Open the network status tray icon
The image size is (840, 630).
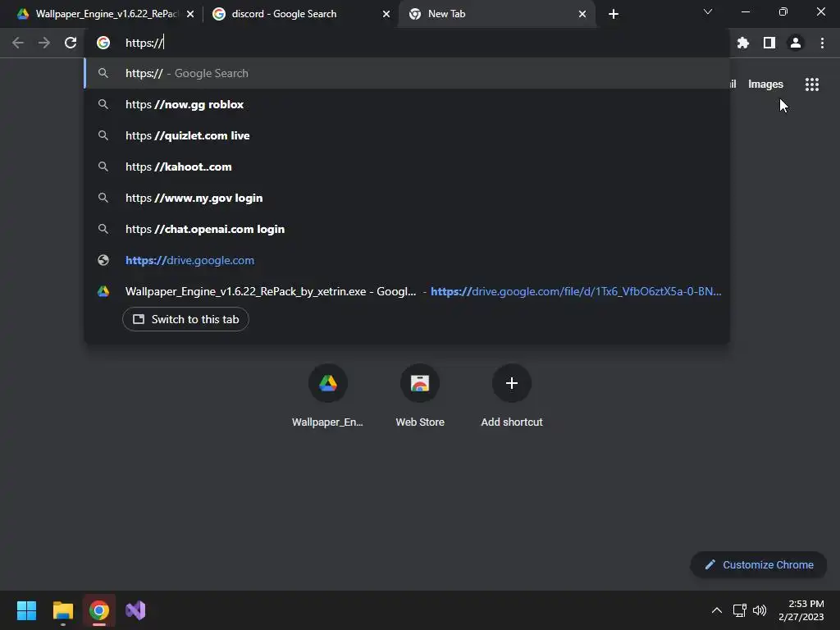740,610
